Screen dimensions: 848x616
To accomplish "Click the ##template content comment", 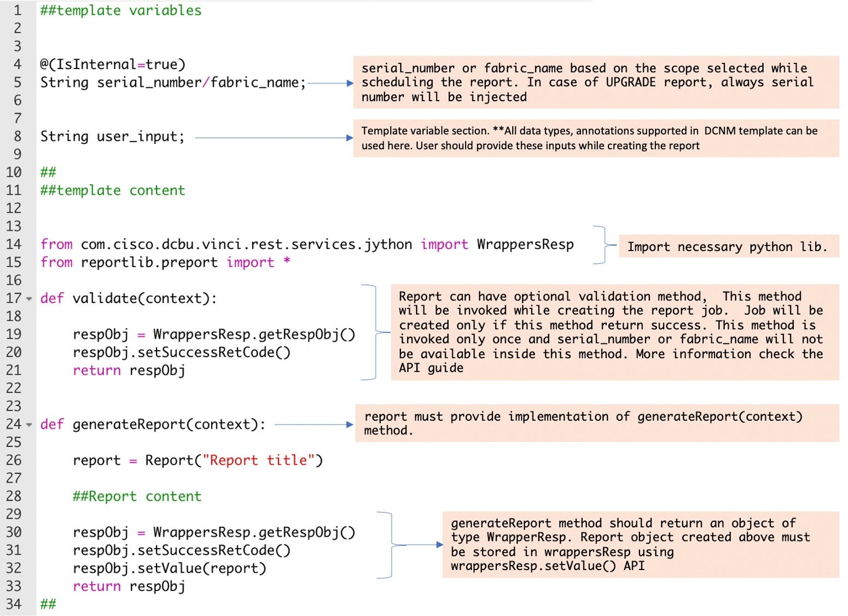I will click(x=112, y=190).
